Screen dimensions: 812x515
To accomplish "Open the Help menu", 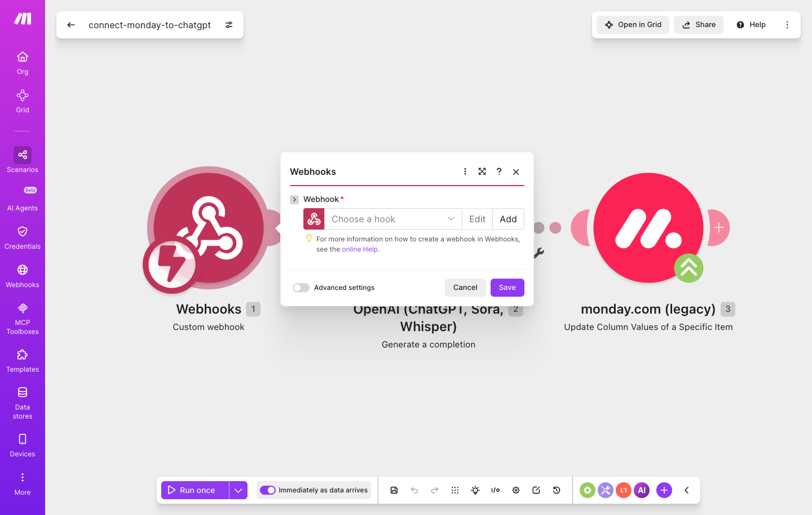I will [751, 25].
